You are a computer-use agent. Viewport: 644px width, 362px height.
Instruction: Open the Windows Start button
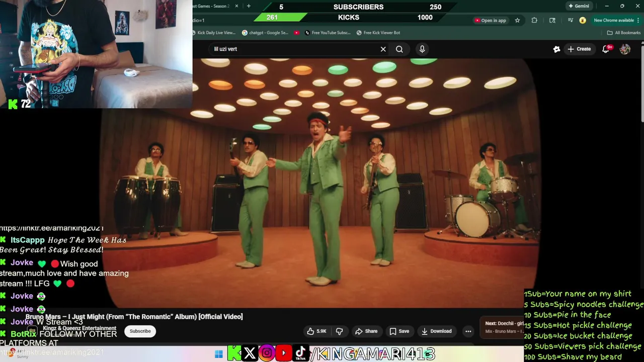(x=218, y=354)
